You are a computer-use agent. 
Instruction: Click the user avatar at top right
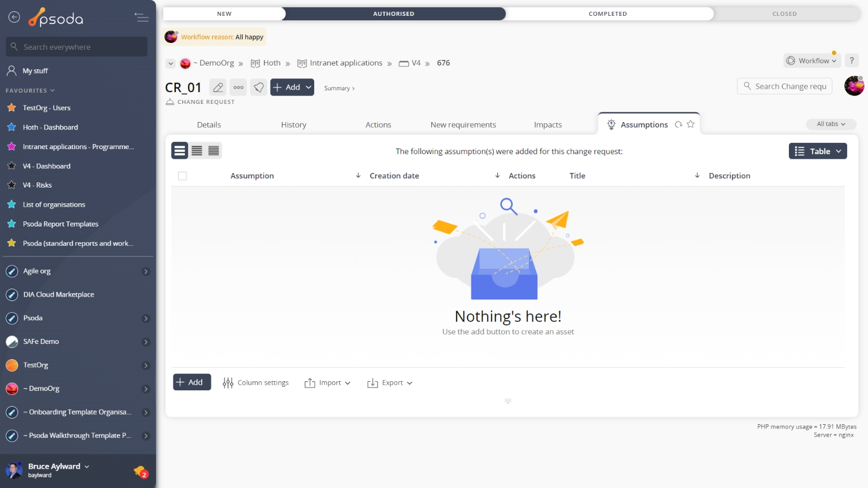point(854,86)
